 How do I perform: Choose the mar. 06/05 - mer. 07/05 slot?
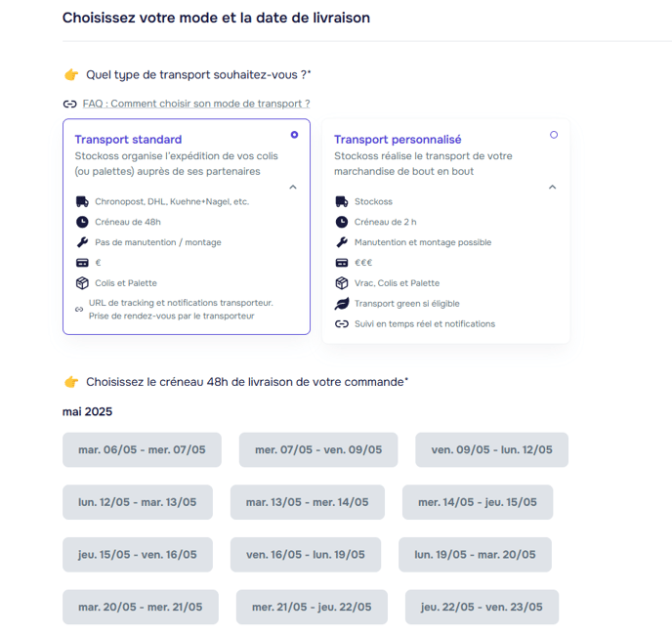(x=142, y=450)
